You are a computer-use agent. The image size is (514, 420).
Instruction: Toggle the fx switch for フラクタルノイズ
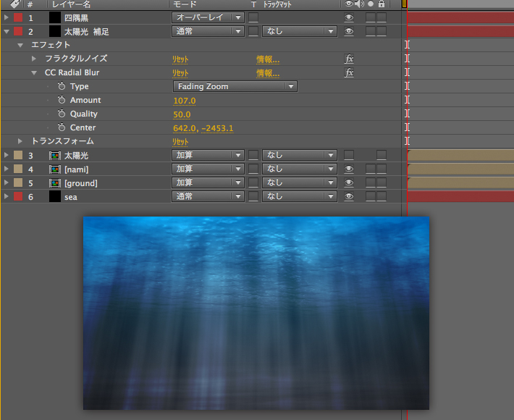[x=349, y=59]
